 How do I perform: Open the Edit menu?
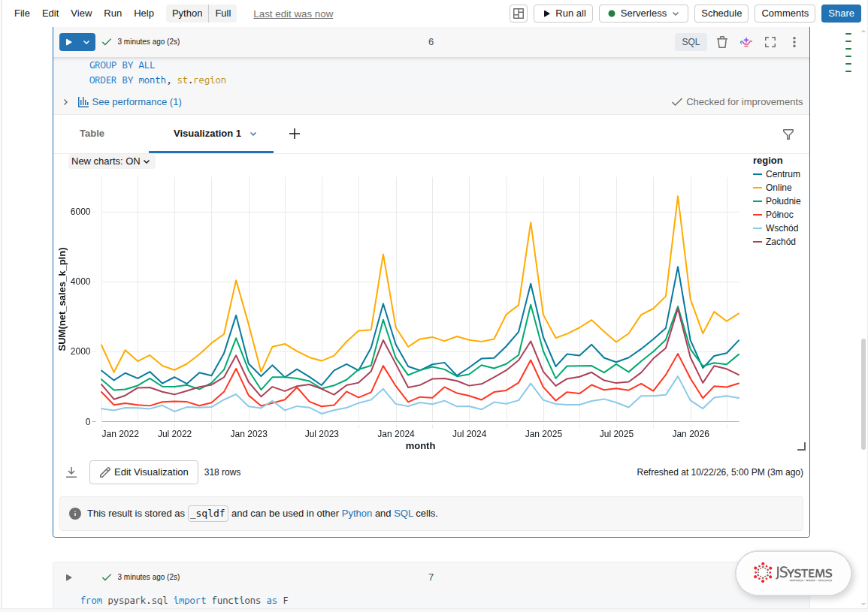pyautogui.click(x=50, y=14)
